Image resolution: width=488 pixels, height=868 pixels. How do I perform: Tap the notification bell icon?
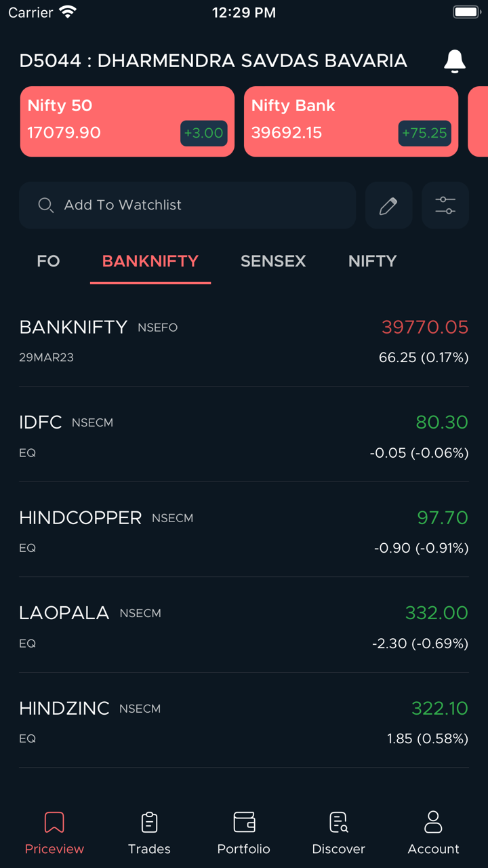(454, 61)
